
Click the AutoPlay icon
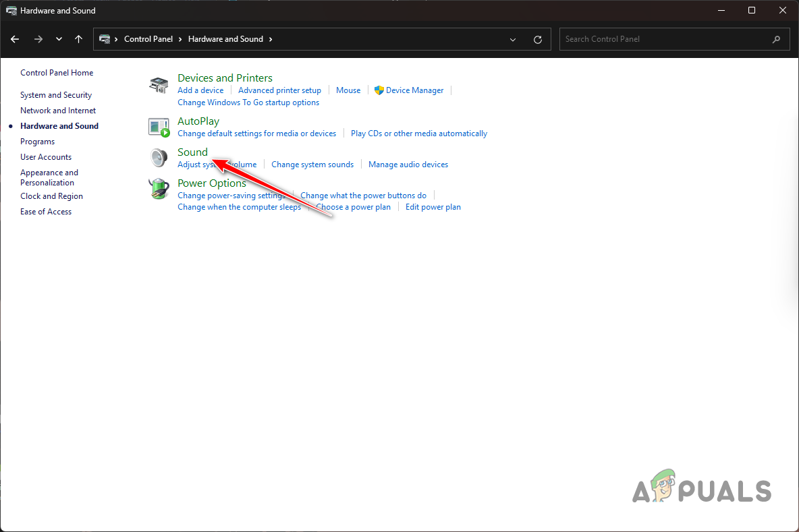tap(159, 127)
